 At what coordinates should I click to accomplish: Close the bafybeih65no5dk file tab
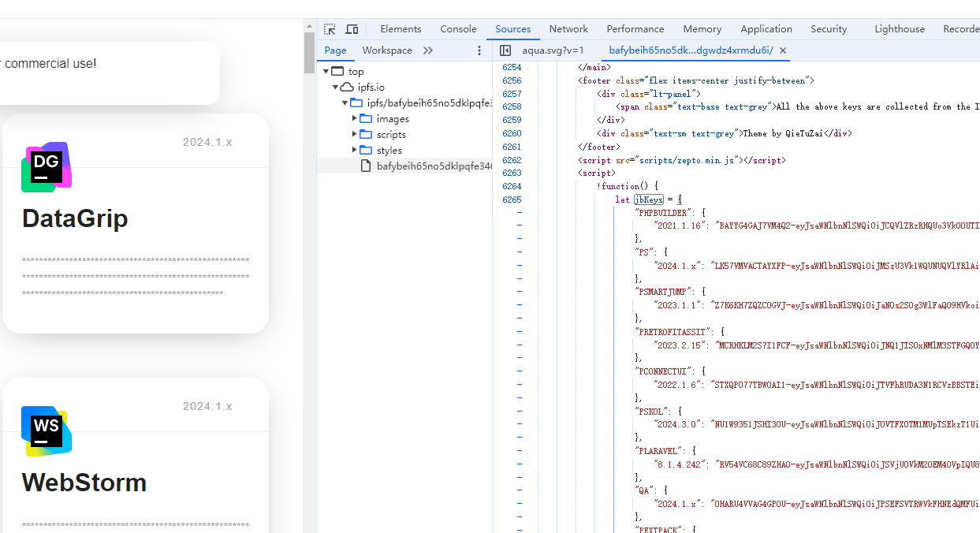coord(783,50)
